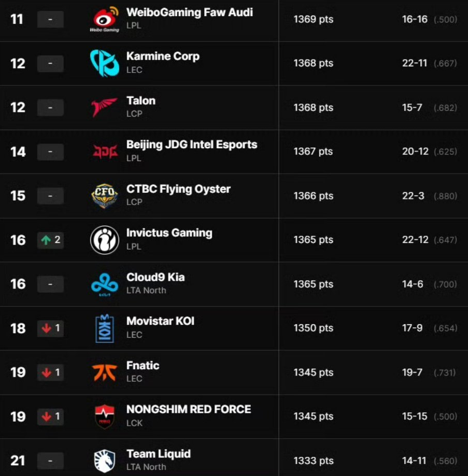Viewport: 468px width, 476px height.
Task: Click the WeiboGaming Faw Audi team logo
Action: click(105, 19)
